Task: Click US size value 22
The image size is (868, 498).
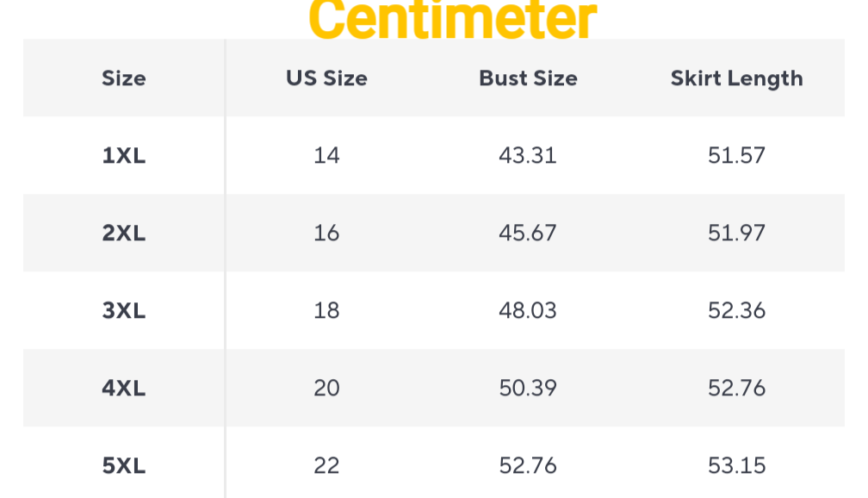Action: click(x=326, y=466)
